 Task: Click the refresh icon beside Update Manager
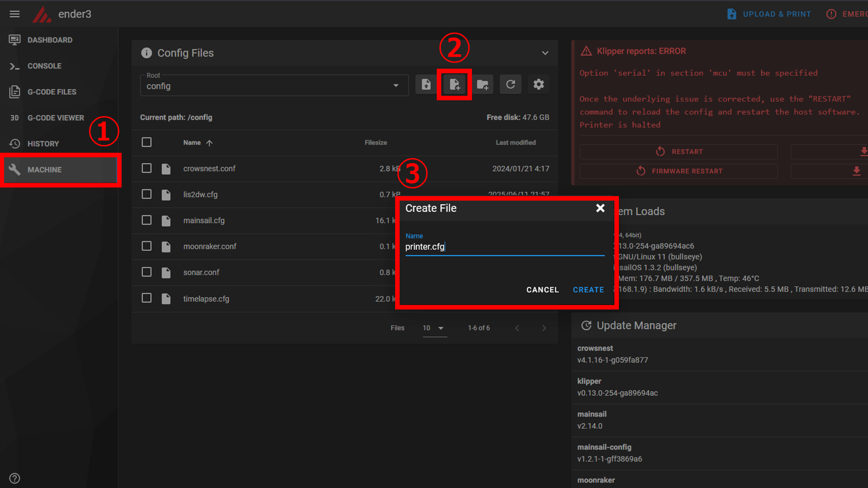click(x=586, y=325)
